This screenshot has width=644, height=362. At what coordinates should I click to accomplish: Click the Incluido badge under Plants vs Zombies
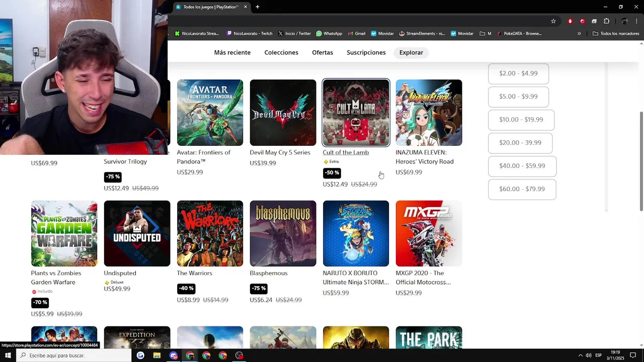[42, 292]
